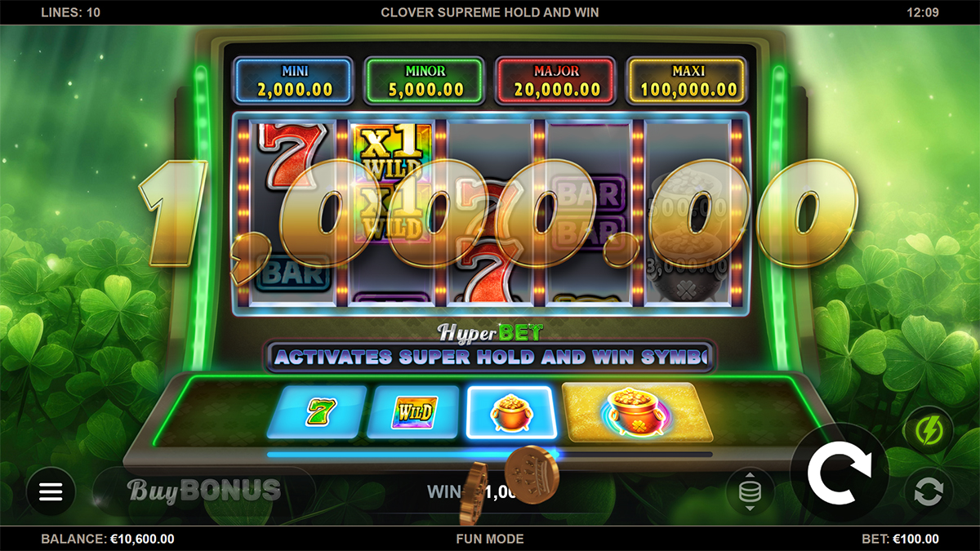
Task: Activate the golden super pot HyperBet level
Action: [637, 411]
